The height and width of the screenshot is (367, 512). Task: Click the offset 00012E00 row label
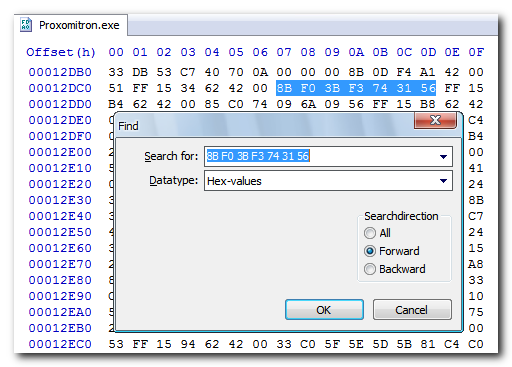(x=60, y=152)
